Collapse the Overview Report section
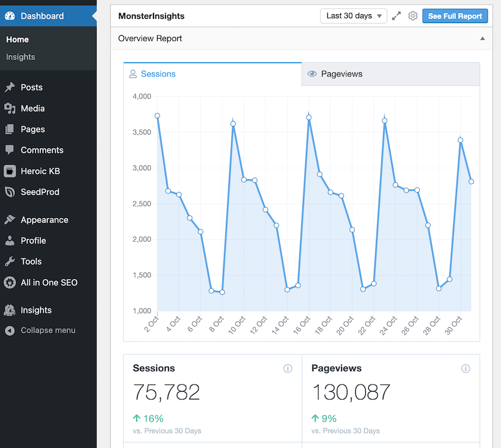501x448 pixels. (483, 39)
